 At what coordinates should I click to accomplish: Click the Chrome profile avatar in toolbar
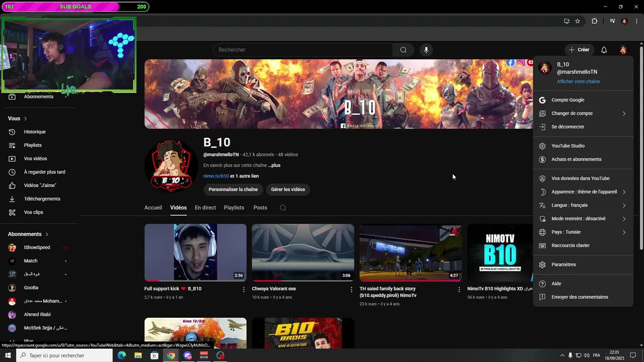point(624,21)
